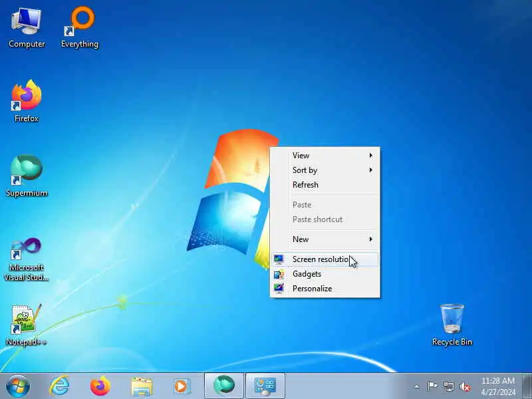Screen dimensions: 532x399
Task: Select the Computer desktop icon
Action: point(27,28)
